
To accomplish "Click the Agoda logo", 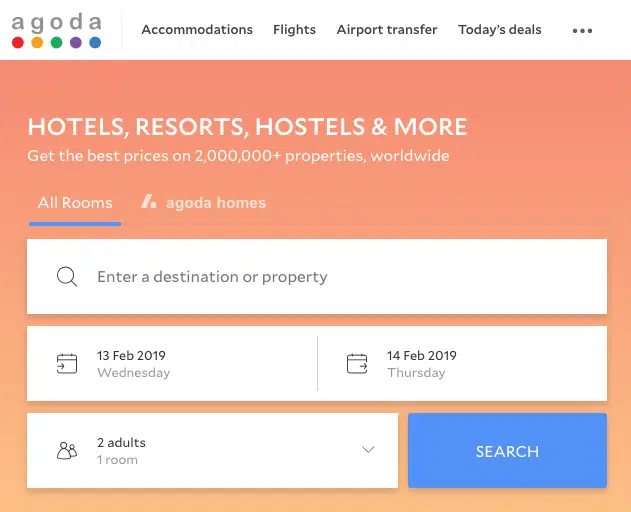I will click(56, 30).
